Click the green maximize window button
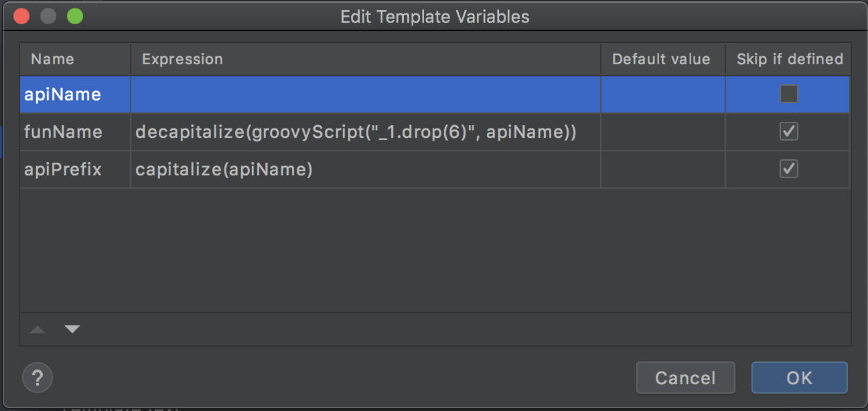The height and width of the screenshot is (411, 868). (x=75, y=16)
